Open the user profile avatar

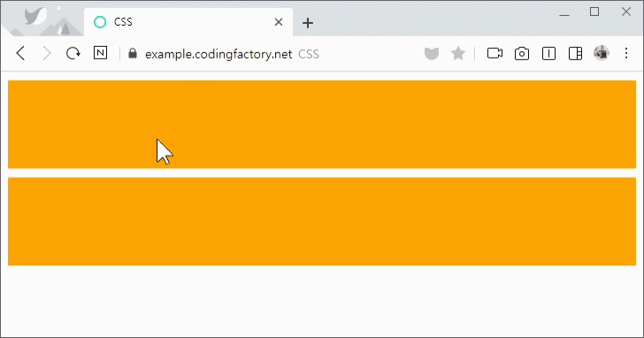(602, 53)
